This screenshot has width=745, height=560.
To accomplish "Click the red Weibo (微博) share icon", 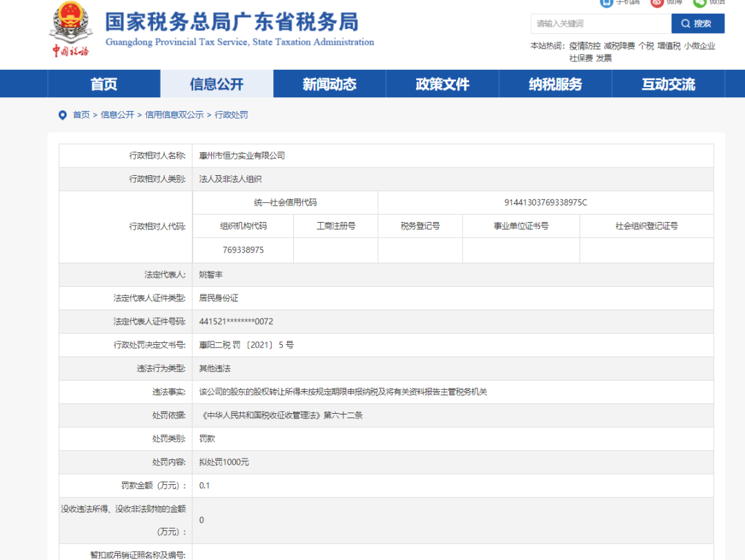I will [657, 3].
